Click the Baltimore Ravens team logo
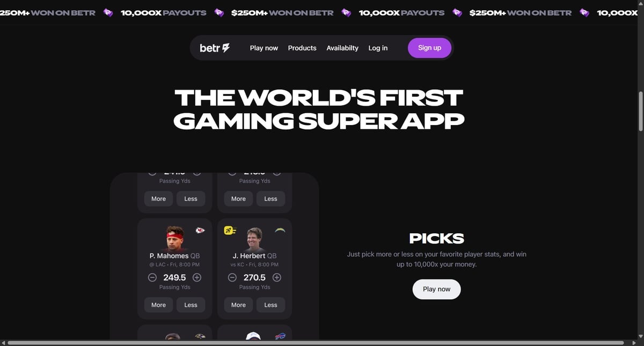The width and height of the screenshot is (644, 346). pyautogui.click(x=200, y=336)
